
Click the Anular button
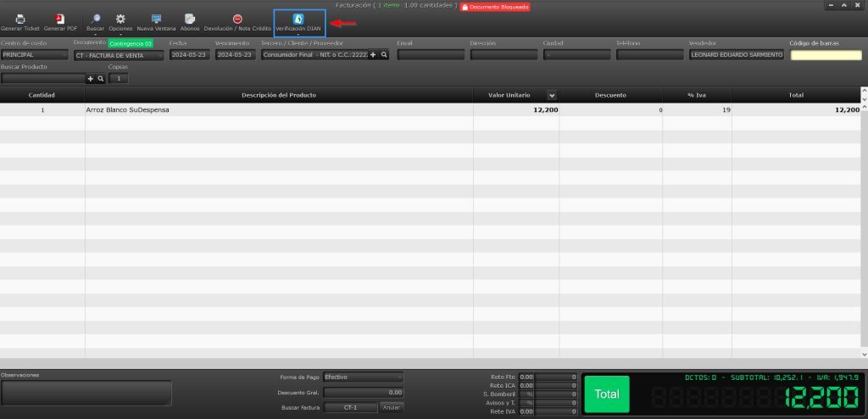(391, 407)
